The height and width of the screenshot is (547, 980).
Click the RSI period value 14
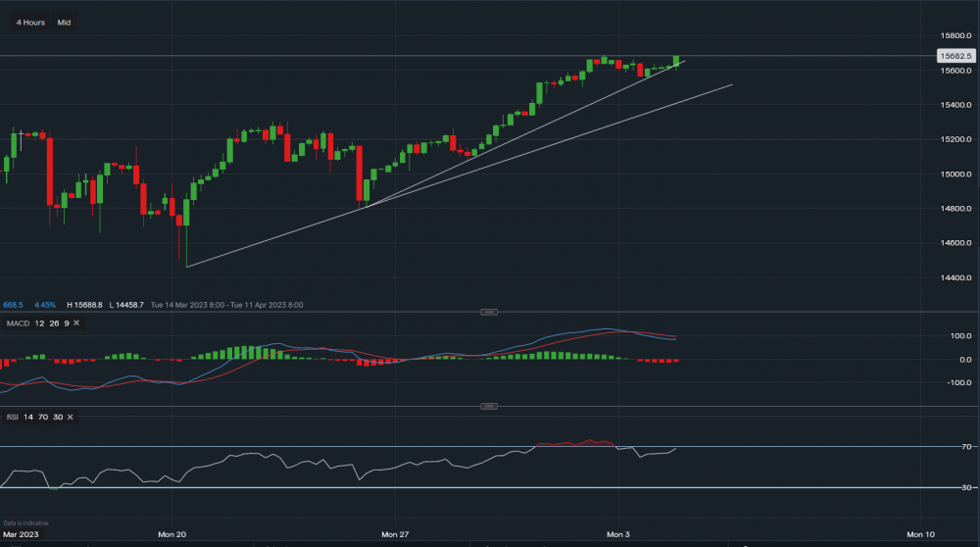pyautogui.click(x=28, y=417)
